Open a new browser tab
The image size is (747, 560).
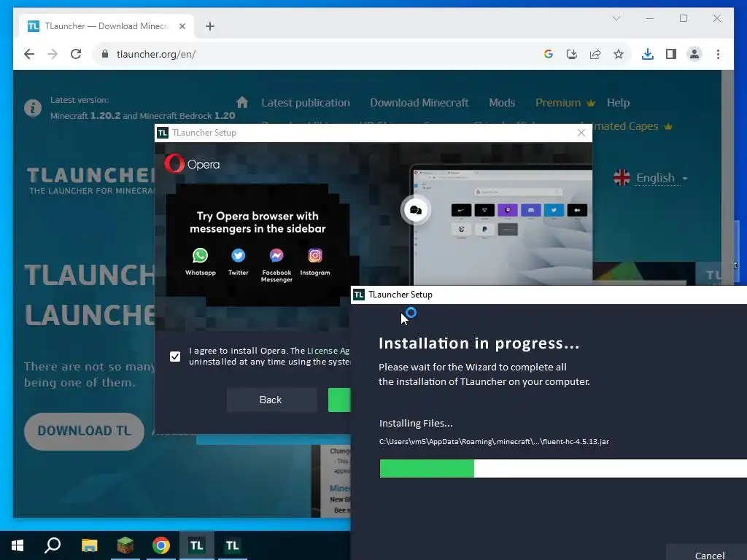tap(210, 26)
